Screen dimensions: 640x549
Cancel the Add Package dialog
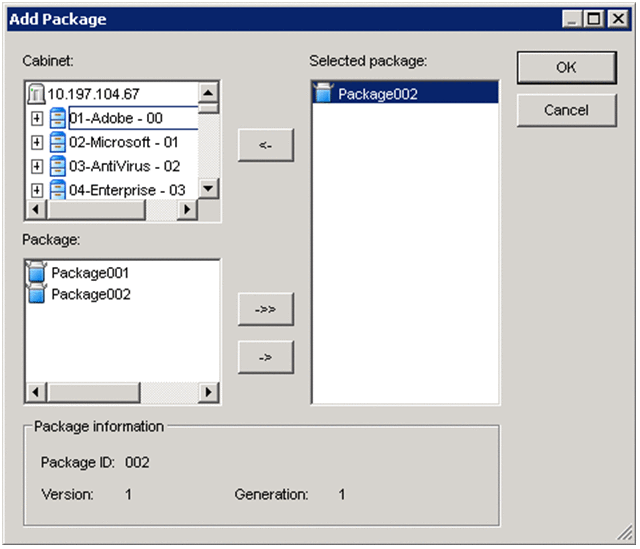coord(565,110)
